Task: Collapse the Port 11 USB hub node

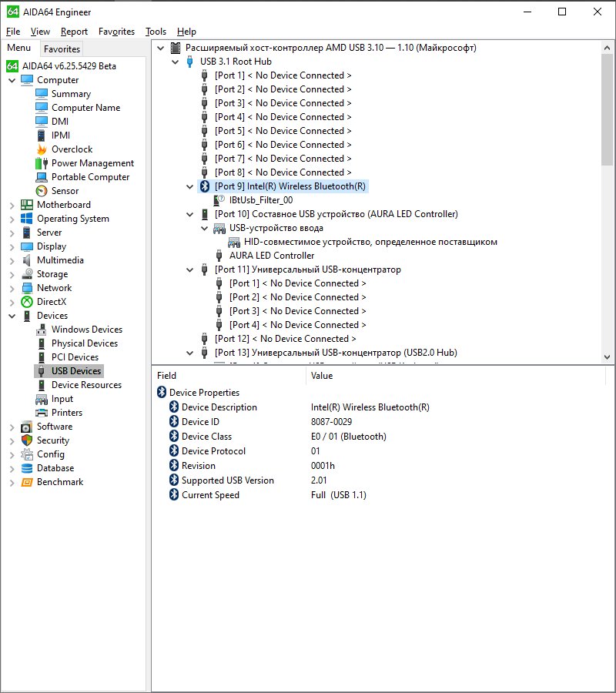Action: pyautogui.click(x=190, y=270)
